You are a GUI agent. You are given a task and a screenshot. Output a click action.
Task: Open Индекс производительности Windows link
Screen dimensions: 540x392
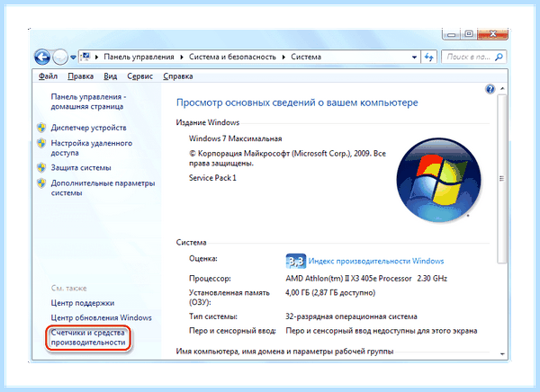click(375, 261)
